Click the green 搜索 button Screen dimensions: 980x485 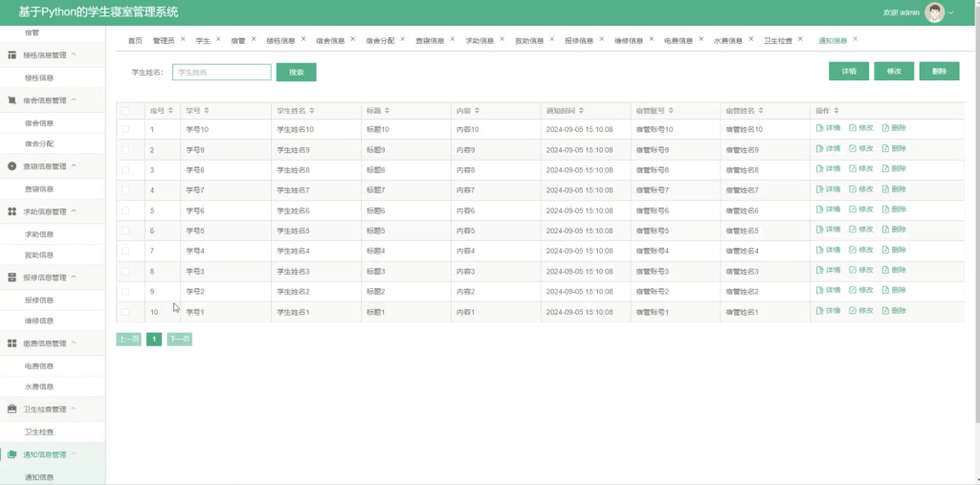click(297, 72)
